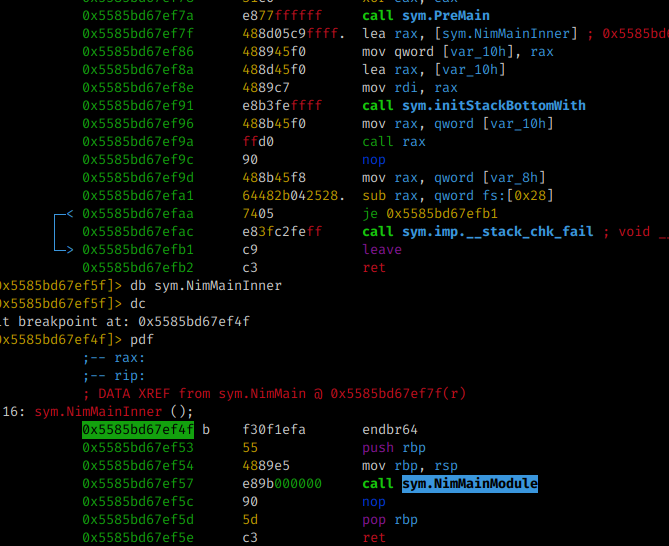This screenshot has width=669, height=546.
Task: Click the sym.NimMainInner () function header
Action: click(x=110, y=412)
